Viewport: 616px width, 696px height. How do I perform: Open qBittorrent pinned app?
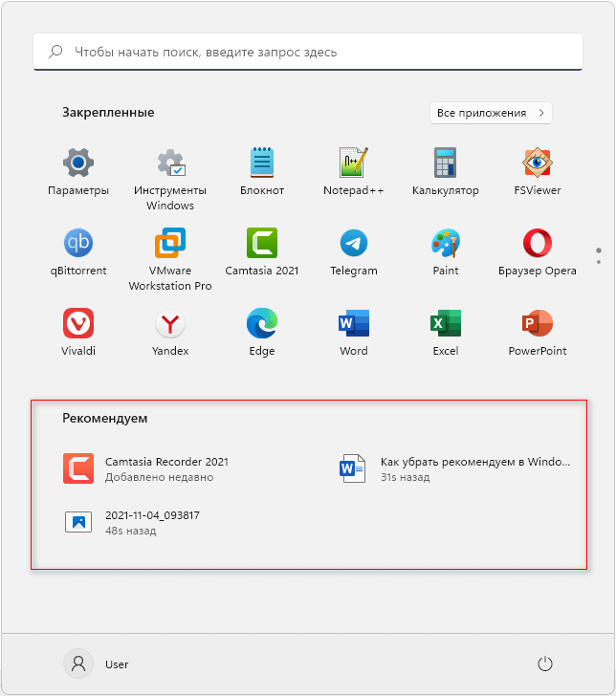pyautogui.click(x=78, y=252)
